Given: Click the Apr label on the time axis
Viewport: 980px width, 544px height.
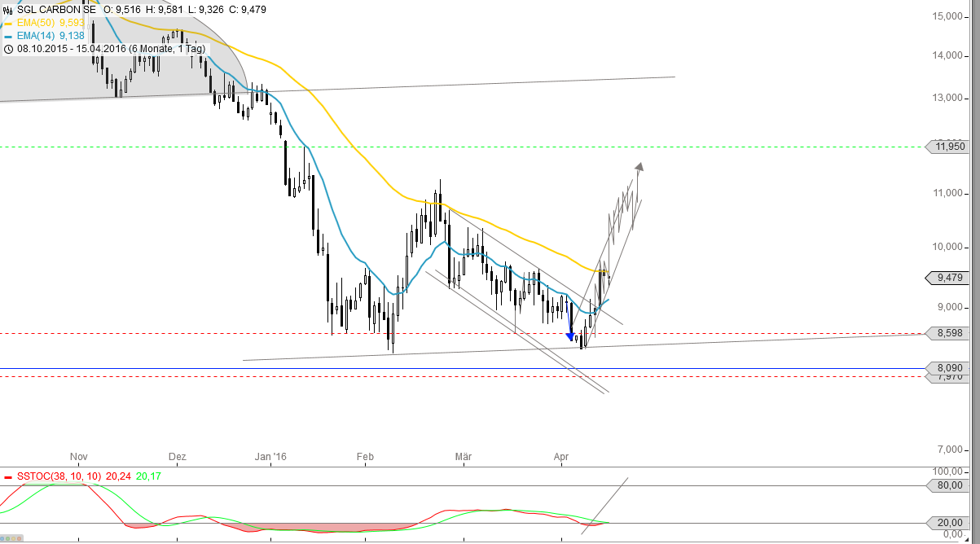Looking at the screenshot, I should point(560,457).
